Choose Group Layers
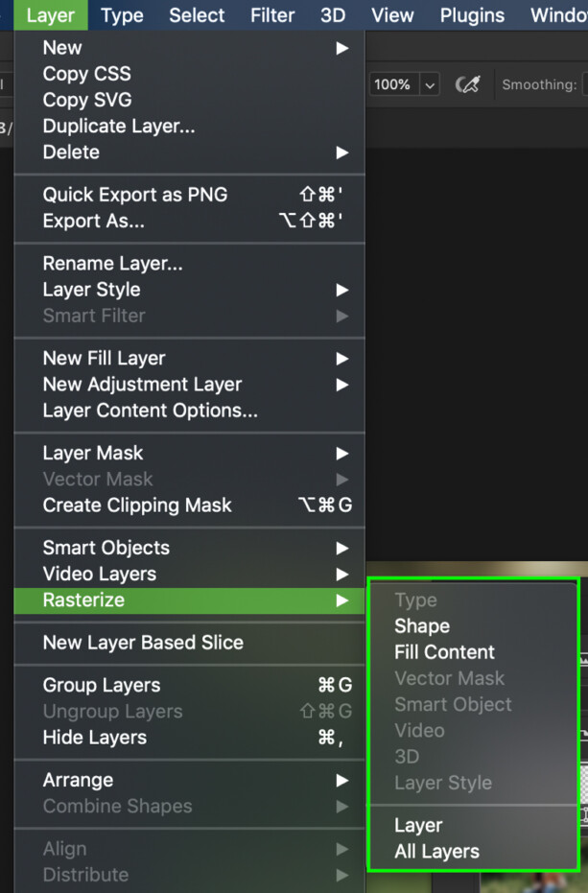Viewport: 588px width, 893px height. point(102,685)
